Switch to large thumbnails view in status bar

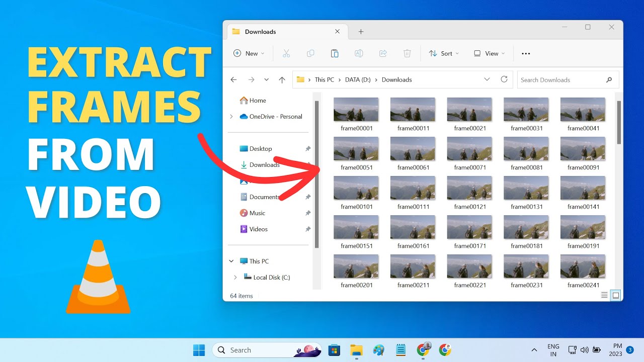pos(615,296)
